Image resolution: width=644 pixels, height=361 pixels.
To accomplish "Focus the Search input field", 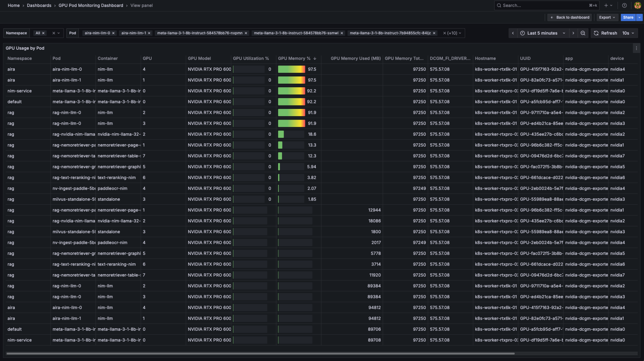I will click(x=546, y=5).
